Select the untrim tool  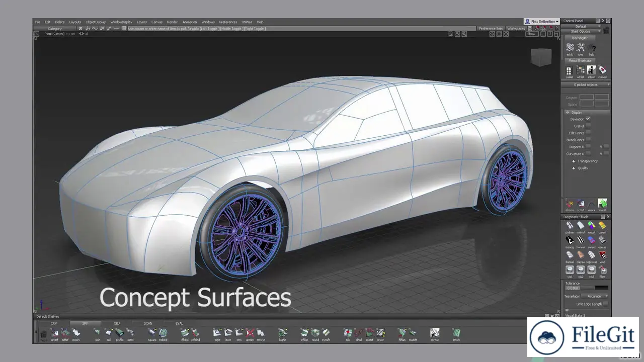click(250, 334)
